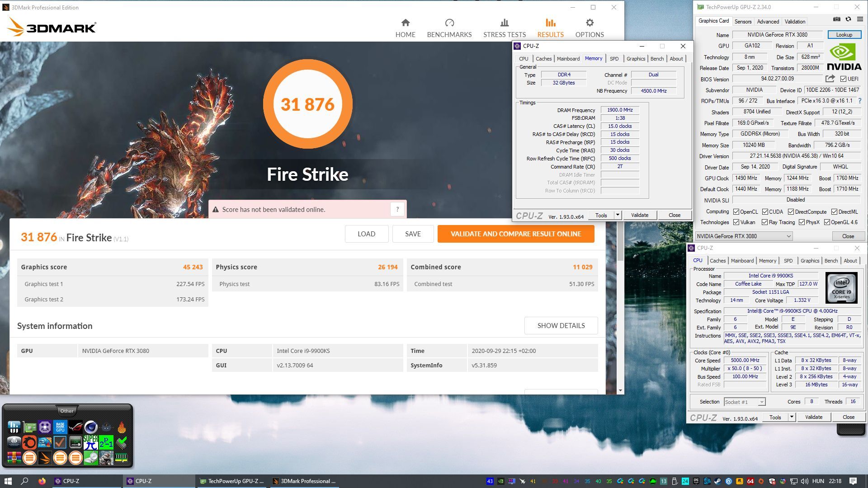Open the GPU selection dropdown in GPU-Z
The height and width of the screenshot is (488, 868).
pyautogui.click(x=744, y=236)
